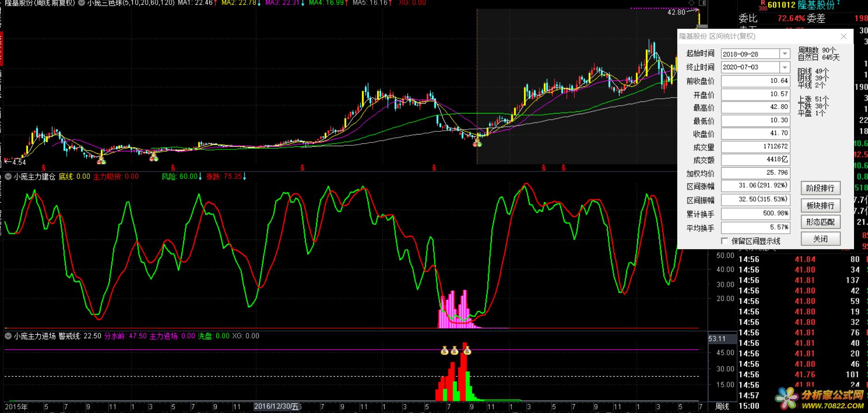The height and width of the screenshot is (413, 868).
Task: Click the colored ball marker near 4.54 low
Action: [102, 161]
